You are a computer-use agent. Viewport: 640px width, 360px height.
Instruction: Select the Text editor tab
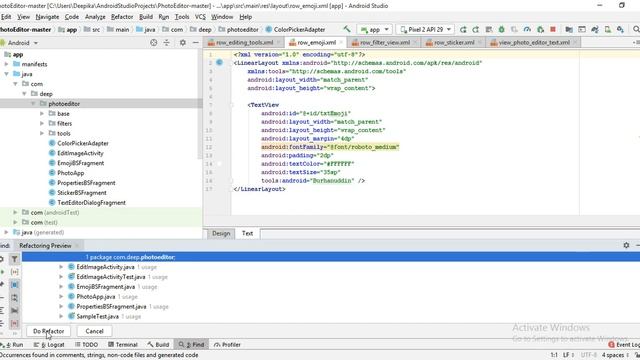247,233
